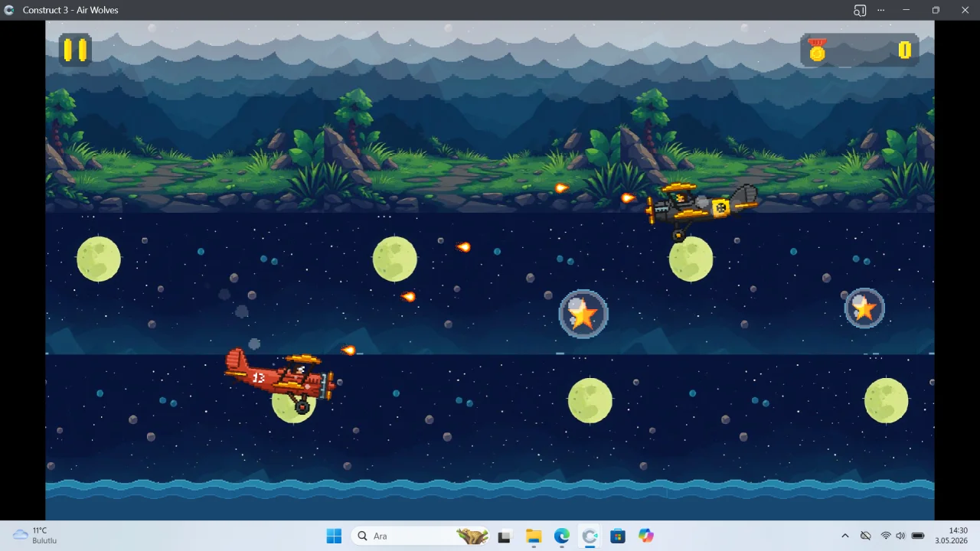Close the Air Wolves window
This screenshot has height=551, width=980.
965,10
